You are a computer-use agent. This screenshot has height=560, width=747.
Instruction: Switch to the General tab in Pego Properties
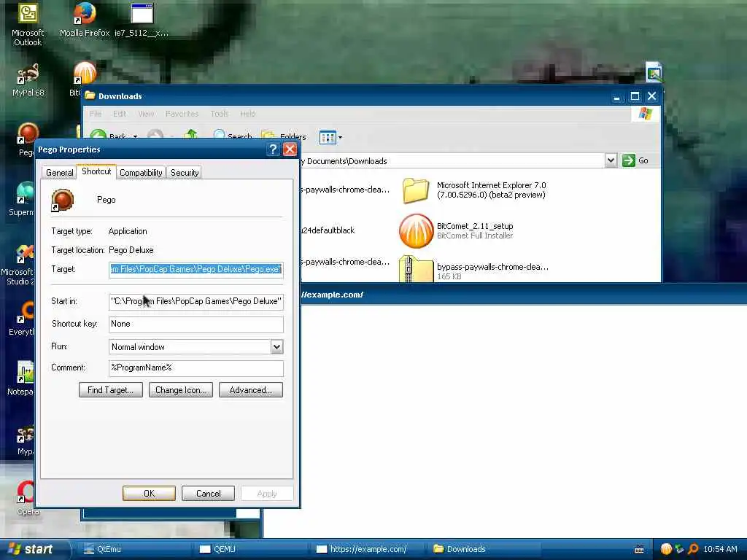60,172
